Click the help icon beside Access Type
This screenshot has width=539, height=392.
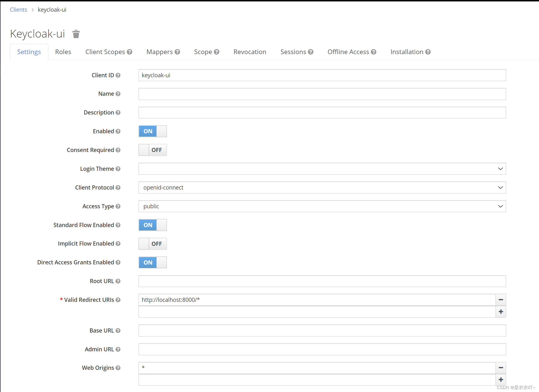pyautogui.click(x=118, y=206)
